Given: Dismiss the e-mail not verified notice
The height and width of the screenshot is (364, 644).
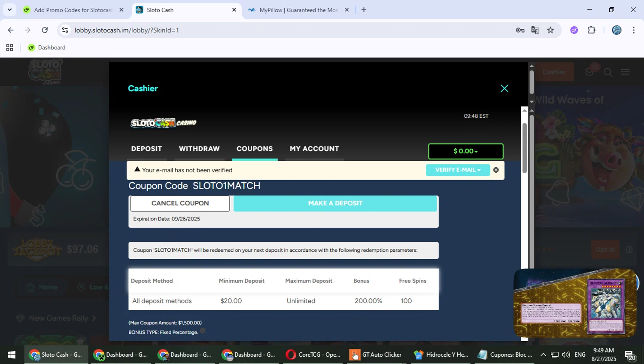Looking at the screenshot, I should point(496,170).
